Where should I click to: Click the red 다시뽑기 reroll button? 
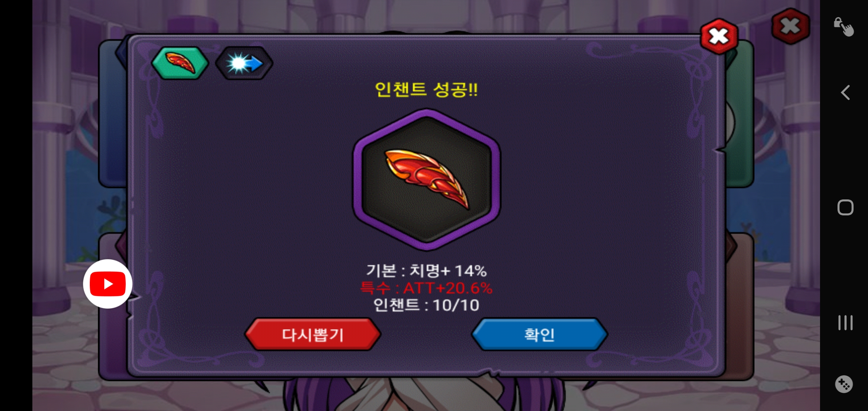pyautogui.click(x=313, y=335)
